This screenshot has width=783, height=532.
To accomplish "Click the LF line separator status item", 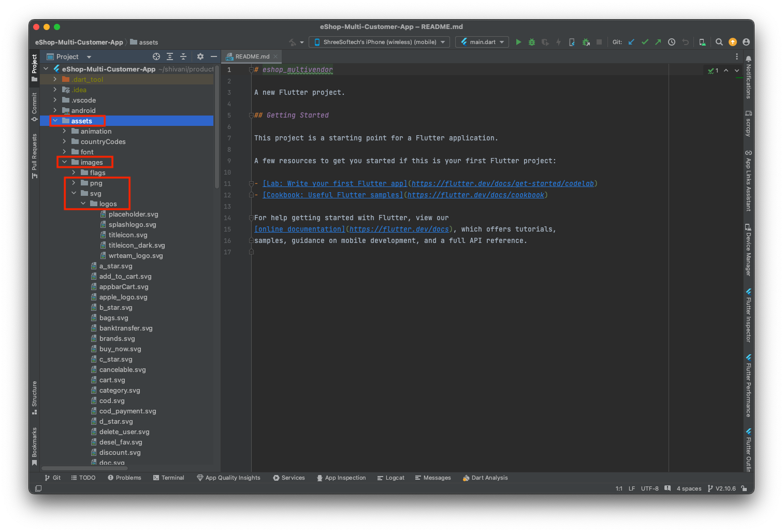I will pyautogui.click(x=632, y=488).
